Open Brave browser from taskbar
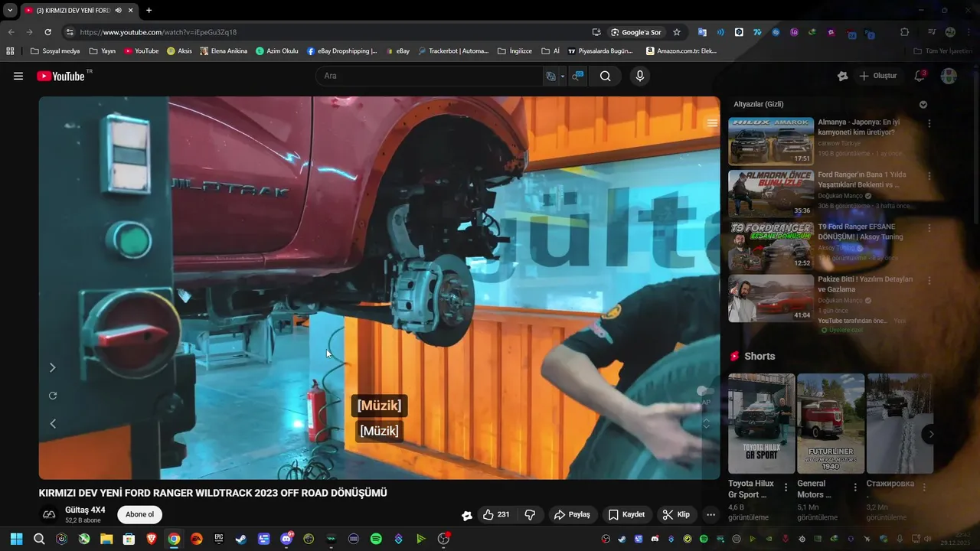Screen dimensions: 980x551 click(152, 539)
